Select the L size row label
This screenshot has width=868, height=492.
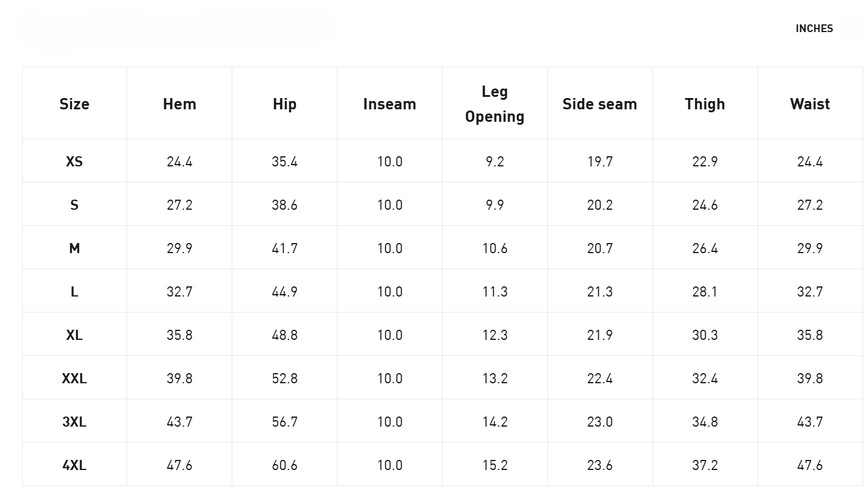tap(74, 292)
